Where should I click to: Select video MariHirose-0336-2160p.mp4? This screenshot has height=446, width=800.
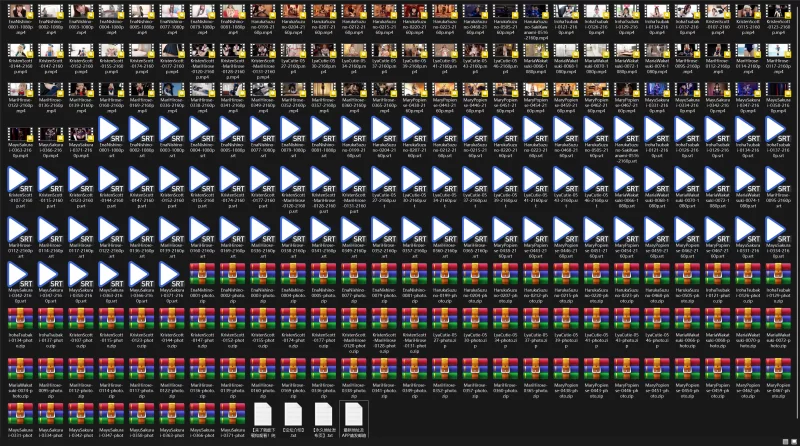[172, 98]
